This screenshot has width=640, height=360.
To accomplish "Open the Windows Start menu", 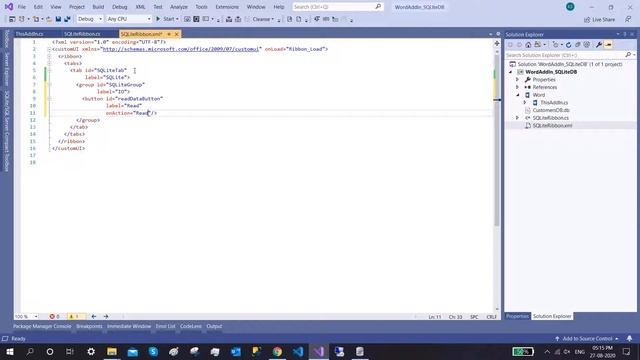I will 9,351.
